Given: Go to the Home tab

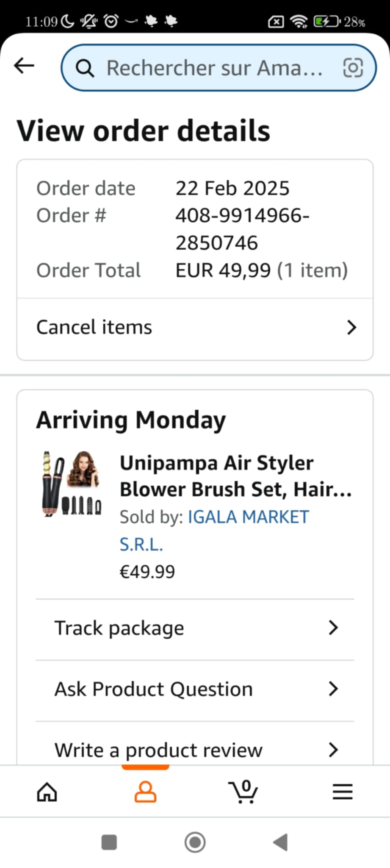Looking at the screenshot, I should click(x=47, y=791).
